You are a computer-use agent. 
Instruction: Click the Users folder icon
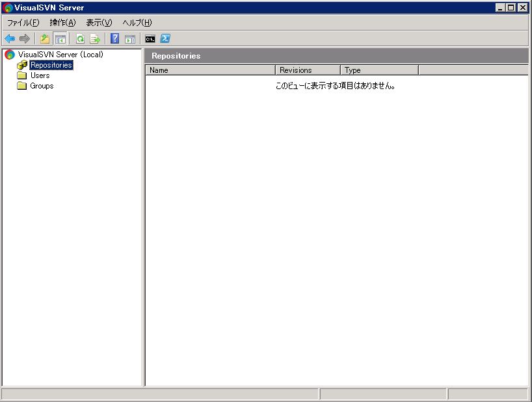click(x=21, y=75)
